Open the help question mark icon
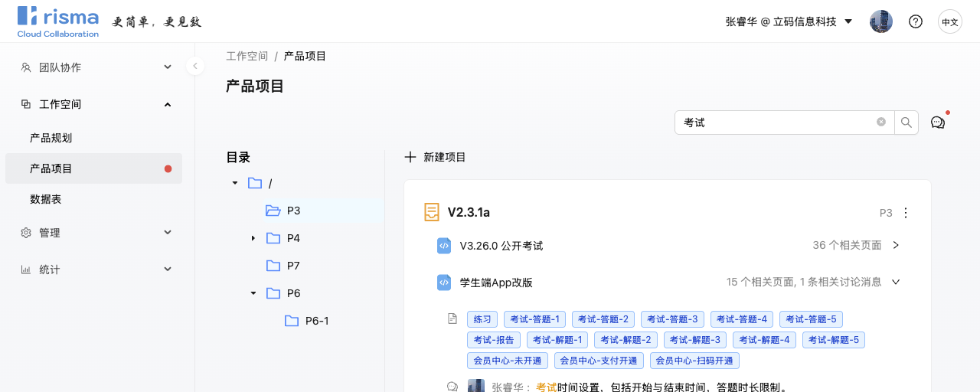The width and height of the screenshot is (980, 392). click(x=916, y=21)
